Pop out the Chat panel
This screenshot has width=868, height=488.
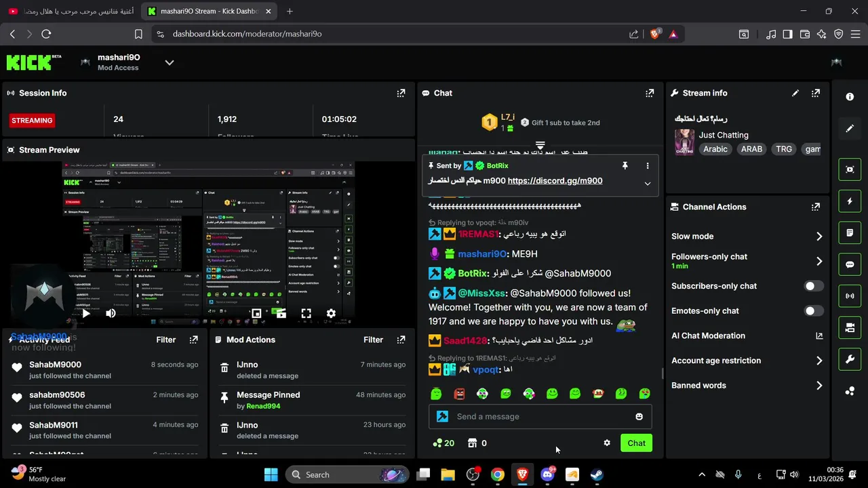(650, 93)
